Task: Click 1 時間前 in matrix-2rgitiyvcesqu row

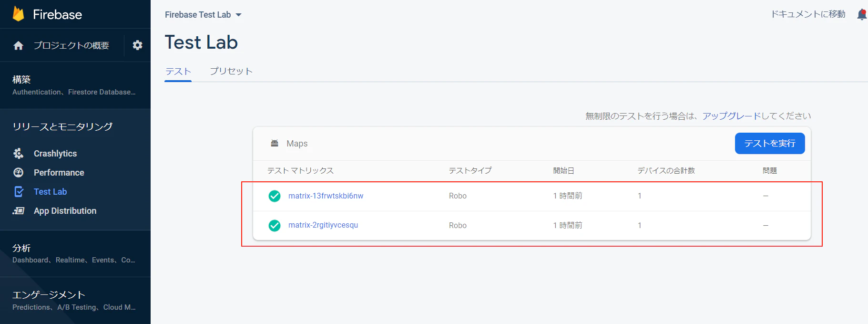Action: [568, 225]
